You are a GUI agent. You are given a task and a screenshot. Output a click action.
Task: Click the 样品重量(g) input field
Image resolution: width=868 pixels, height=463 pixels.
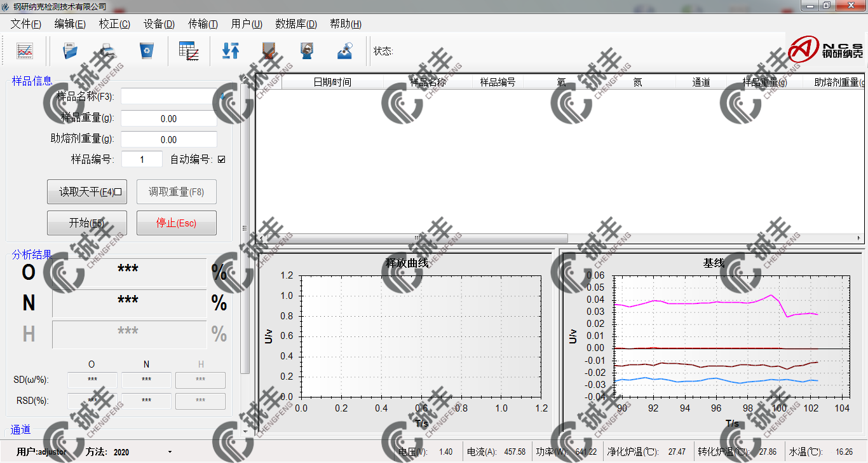169,119
